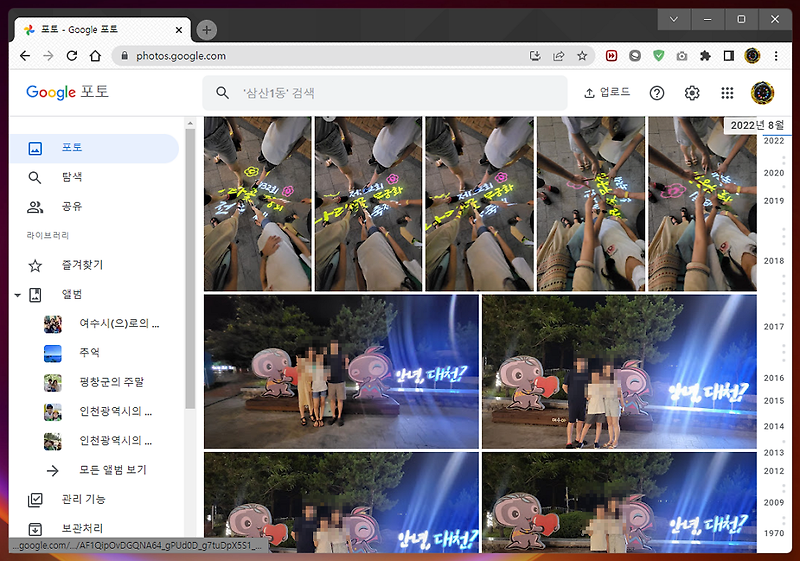800x561 pixels.
Task: Jump to 2012 on the timeline
Action: tap(773, 471)
